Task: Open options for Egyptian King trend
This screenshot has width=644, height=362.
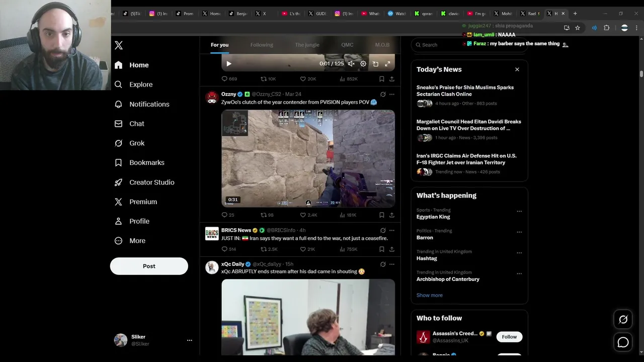Action: pos(519,212)
